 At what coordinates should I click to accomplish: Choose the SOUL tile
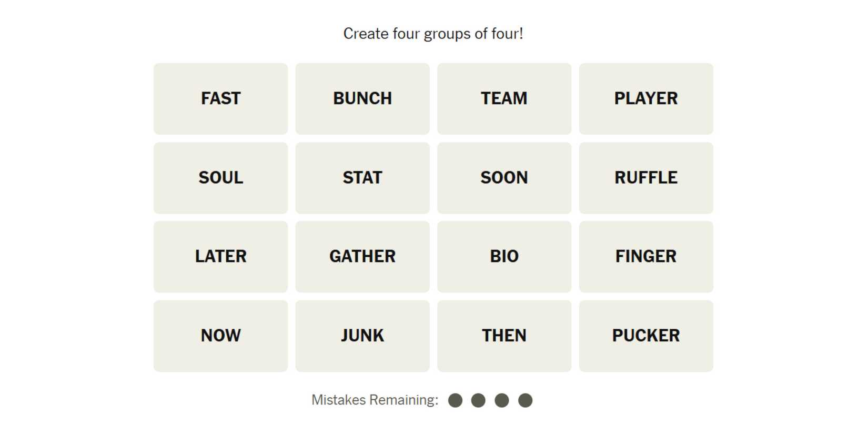click(x=220, y=178)
